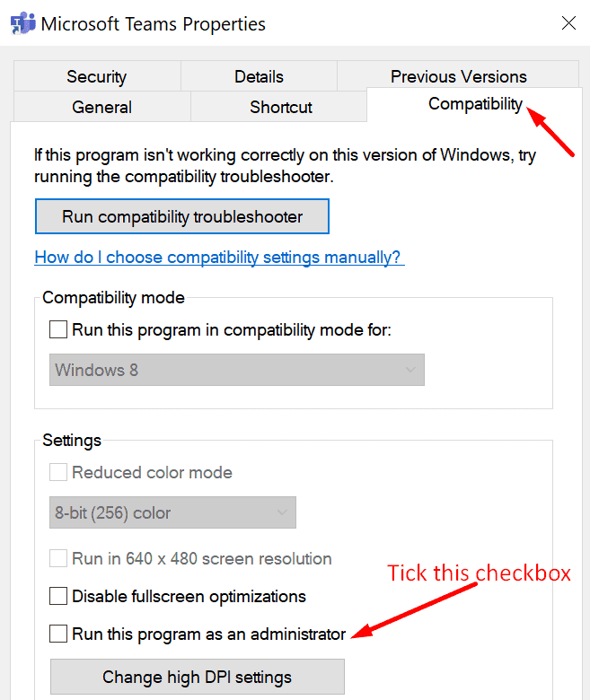The width and height of the screenshot is (590, 700).
Task: Tick Run this program as an administrator
Action: (x=58, y=634)
